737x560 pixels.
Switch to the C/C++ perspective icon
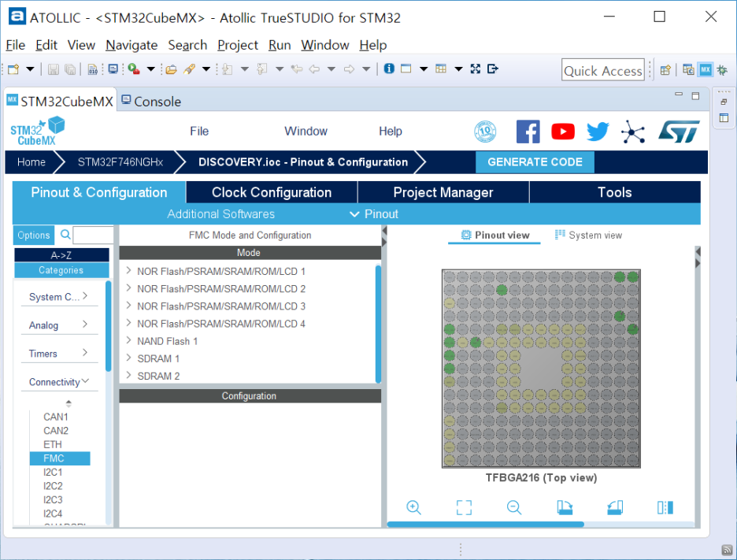click(x=688, y=69)
